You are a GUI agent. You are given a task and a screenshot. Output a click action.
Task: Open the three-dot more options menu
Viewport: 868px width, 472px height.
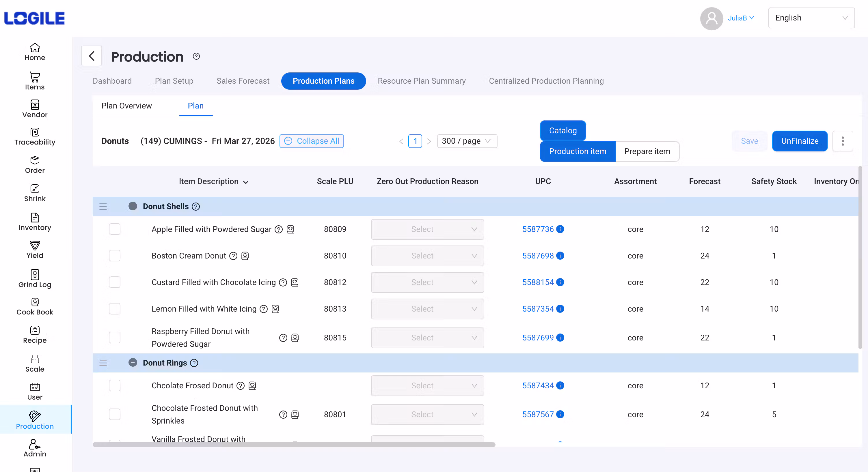tap(843, 141)
